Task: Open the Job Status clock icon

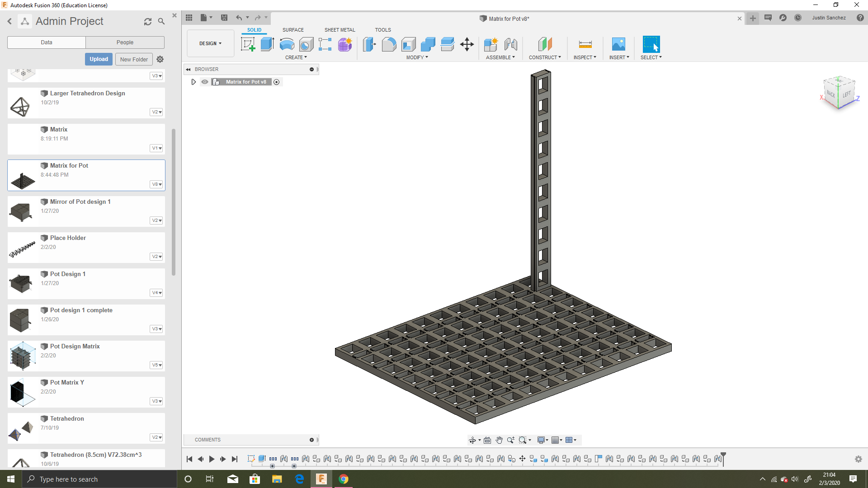Action: [x=798, y=18]
